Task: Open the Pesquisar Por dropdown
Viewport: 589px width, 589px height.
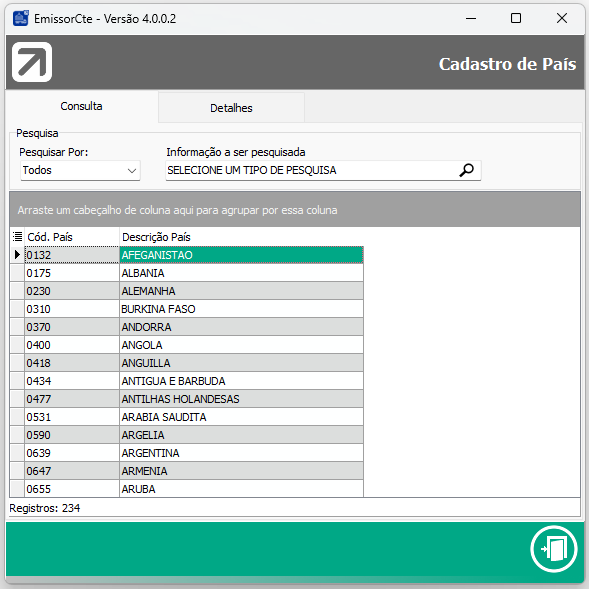Action: click(80, 171)
